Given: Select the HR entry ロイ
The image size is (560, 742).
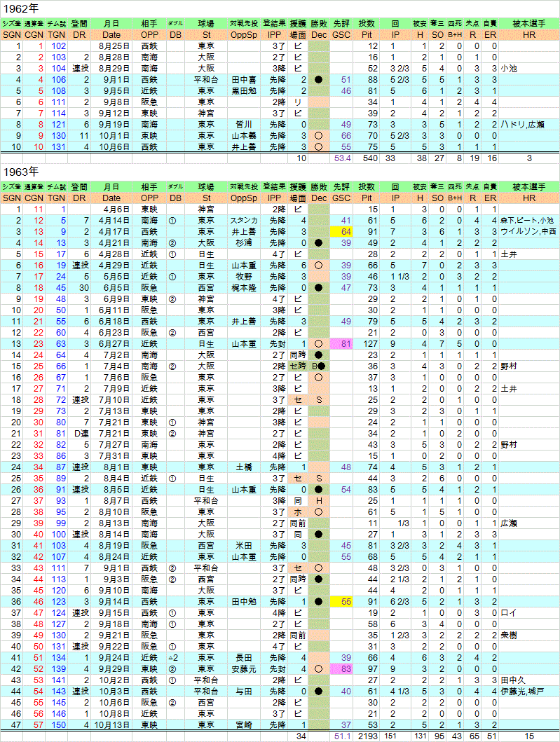Looking at the screenshot, I should pyautogui.click(x=509, y=613).
